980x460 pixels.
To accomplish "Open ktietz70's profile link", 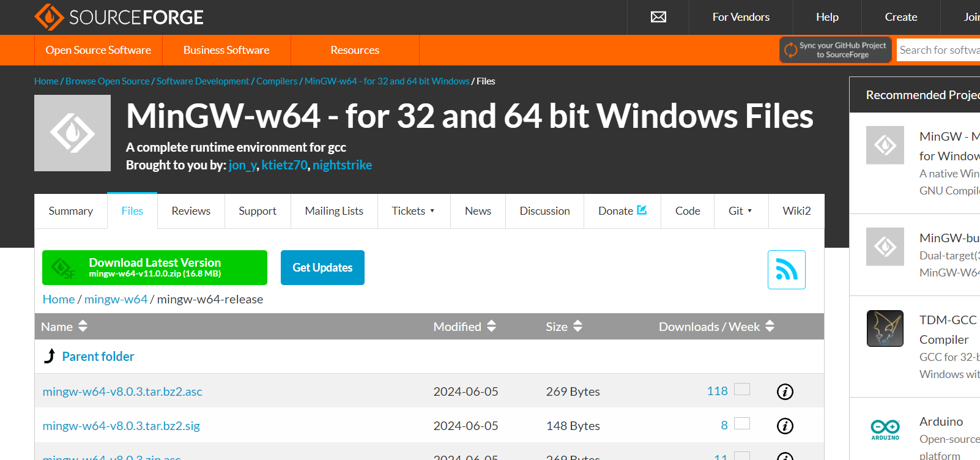I will pyautogui.click(x=284, y=165).
